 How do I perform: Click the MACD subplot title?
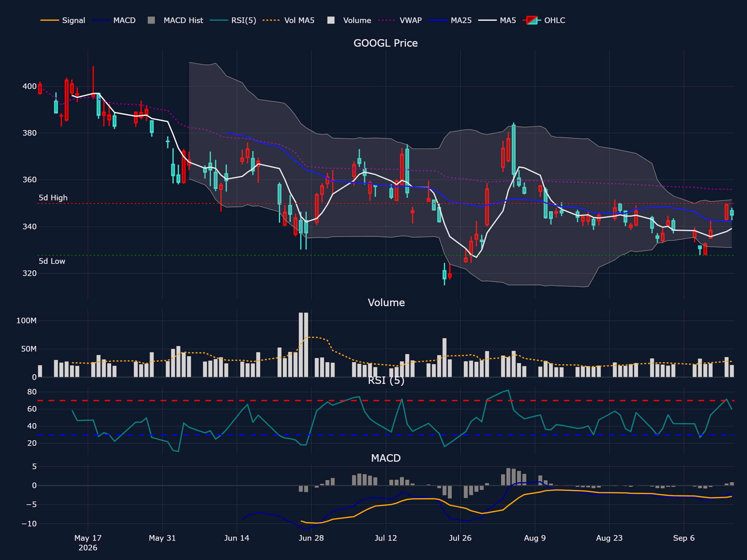(x=386, y=458)
